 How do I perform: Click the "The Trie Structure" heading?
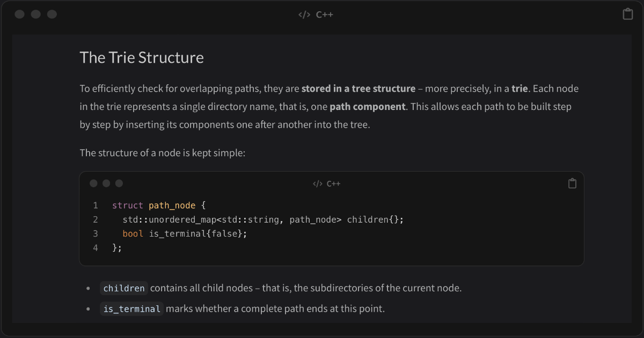click(x=142, y=57)
